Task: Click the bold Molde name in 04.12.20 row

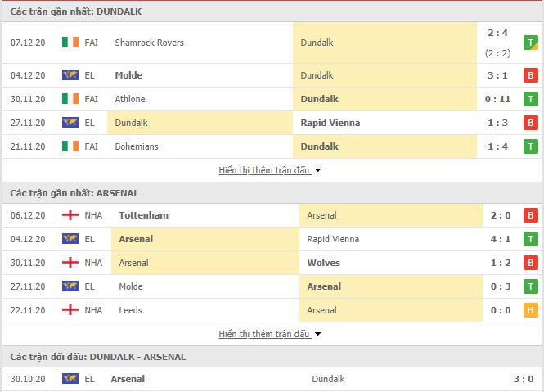Action: 128,75
